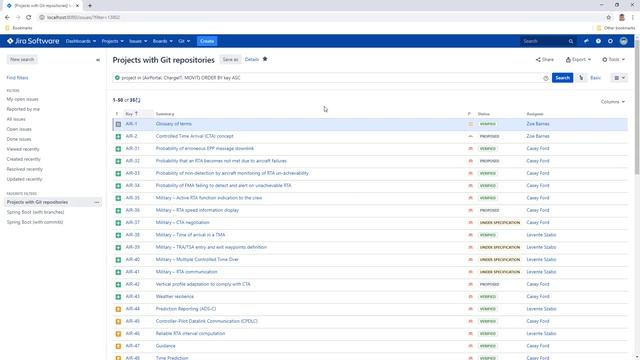Click the Create button
Screen dimensions: 640x360
click(x=207, y=41)
